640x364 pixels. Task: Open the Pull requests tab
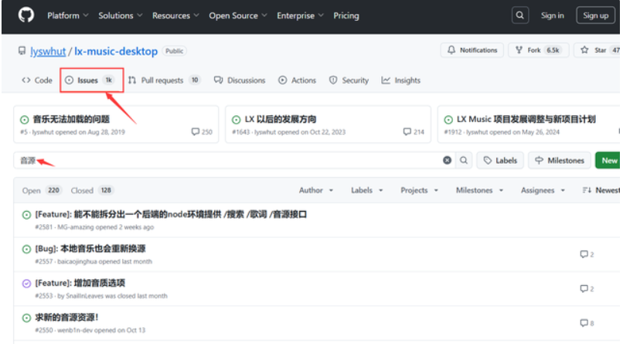[164, 80]
